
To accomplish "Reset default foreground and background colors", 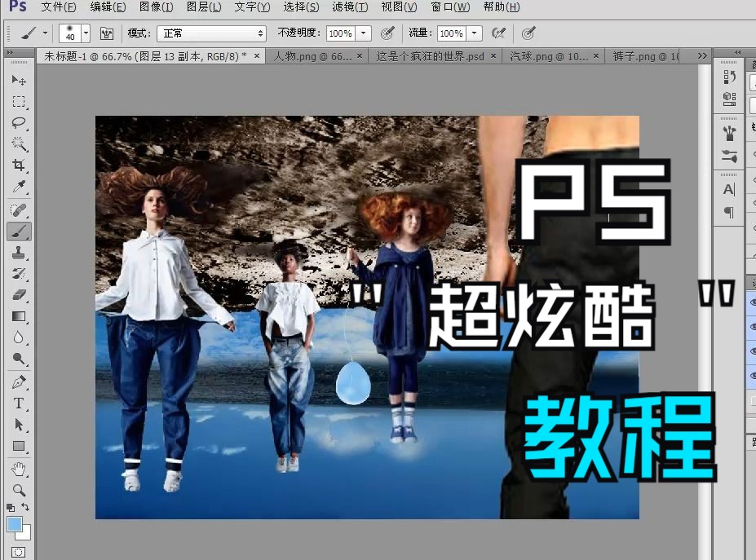I will [x=10, y=508].
